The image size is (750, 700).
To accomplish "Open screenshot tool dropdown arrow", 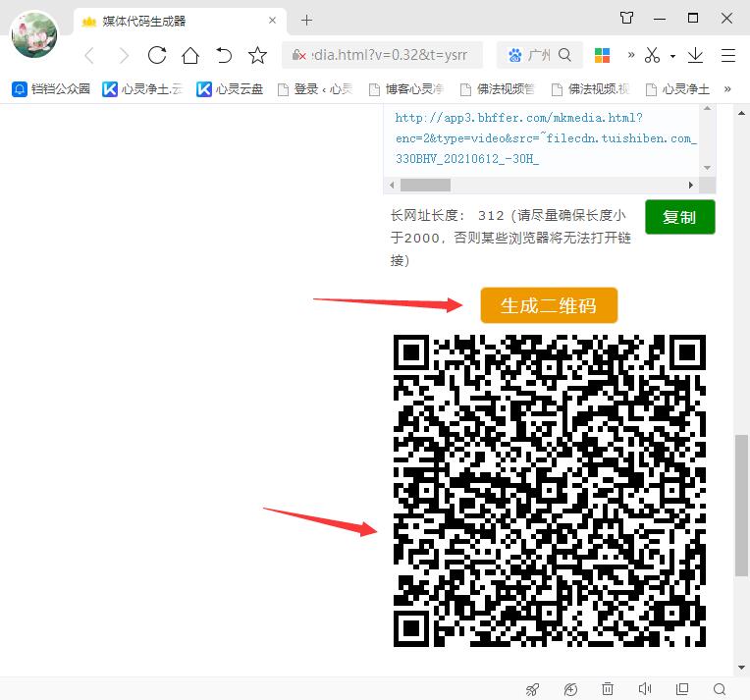I will tap(672, 56).
